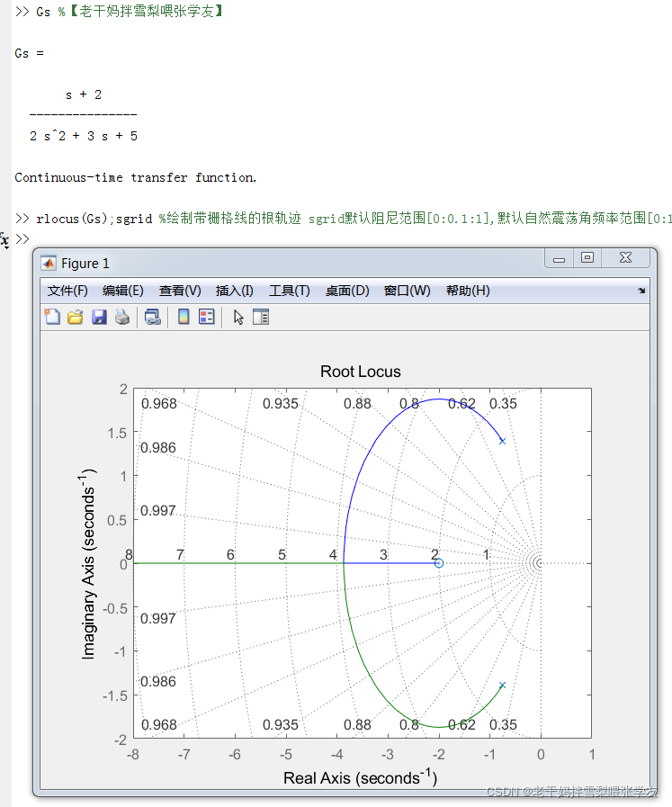672x807 pixels.
Task: Print the figure using the printer icon
Action: click(122, 317)
